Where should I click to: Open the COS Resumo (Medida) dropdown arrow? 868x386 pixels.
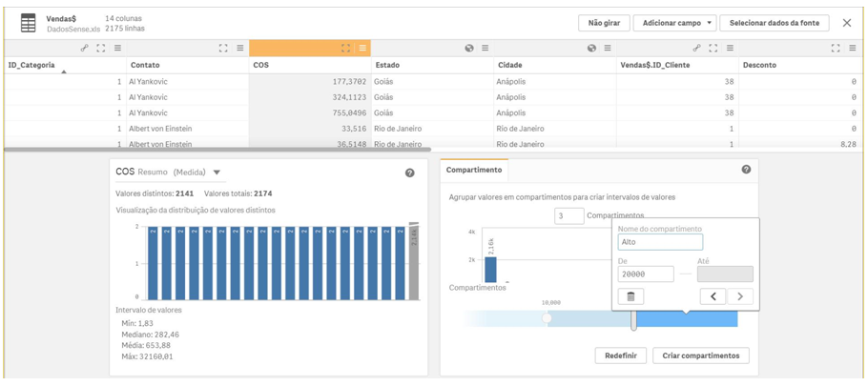(x=217, y=173)
